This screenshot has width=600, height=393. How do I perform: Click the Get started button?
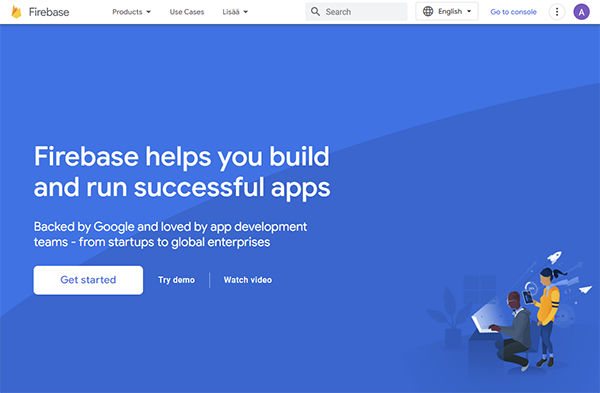(88, 280)
